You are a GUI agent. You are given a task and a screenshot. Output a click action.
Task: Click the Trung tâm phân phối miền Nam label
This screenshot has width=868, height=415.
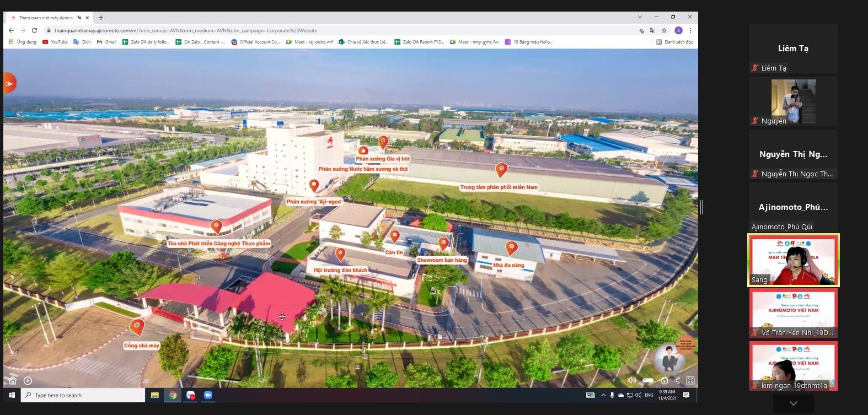click(499, 187)
